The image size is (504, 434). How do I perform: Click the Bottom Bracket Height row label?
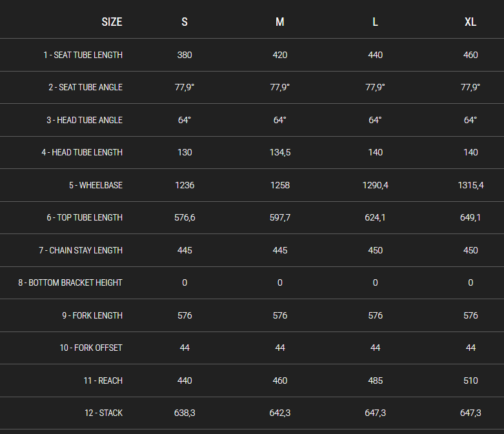pos(70,282)
